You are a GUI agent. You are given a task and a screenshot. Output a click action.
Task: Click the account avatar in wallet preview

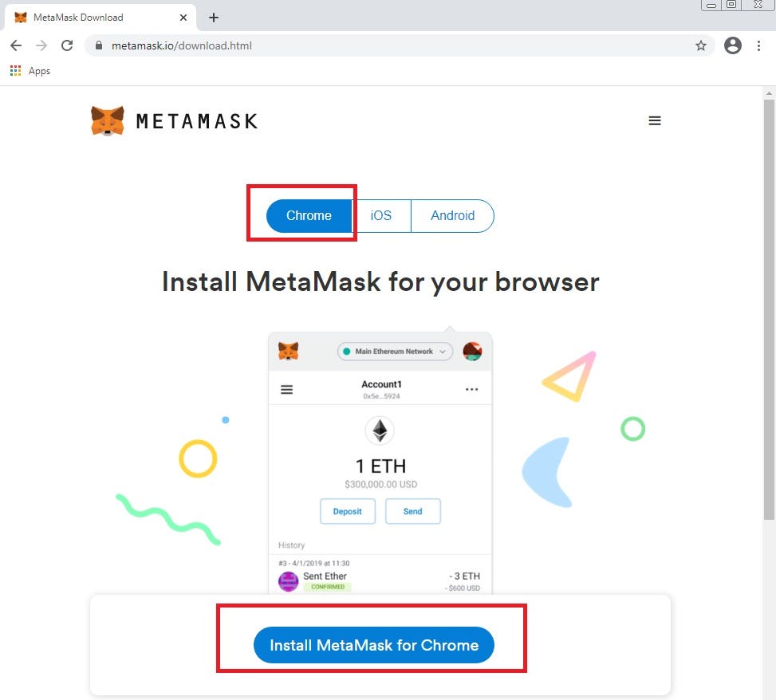472,352
